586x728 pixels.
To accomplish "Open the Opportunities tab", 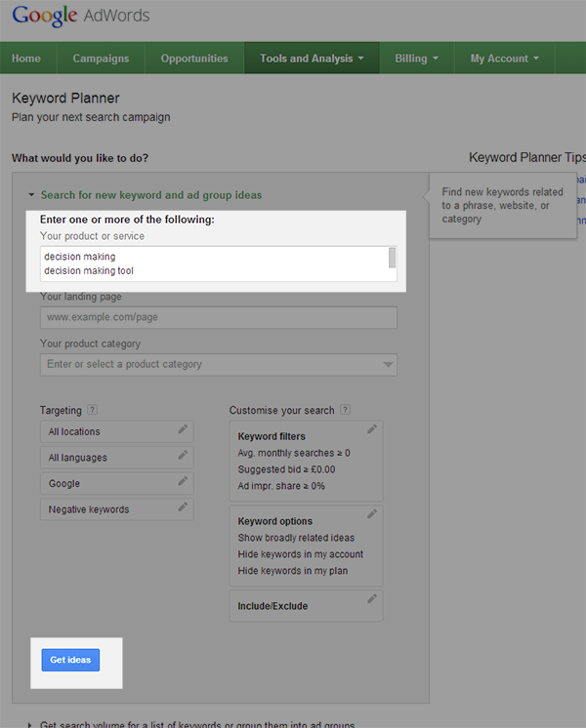I will click(x=194, y=59).
